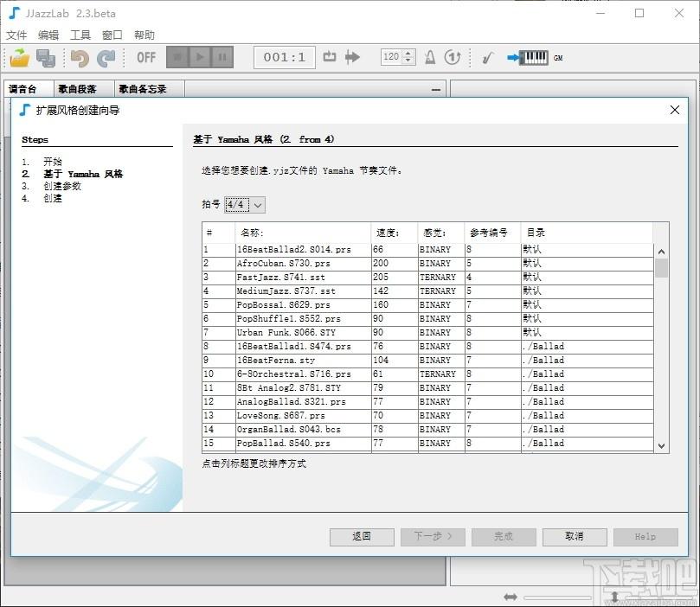
Task: Select row Urban Funk.S066.STY
Action: tap(427, 333)
